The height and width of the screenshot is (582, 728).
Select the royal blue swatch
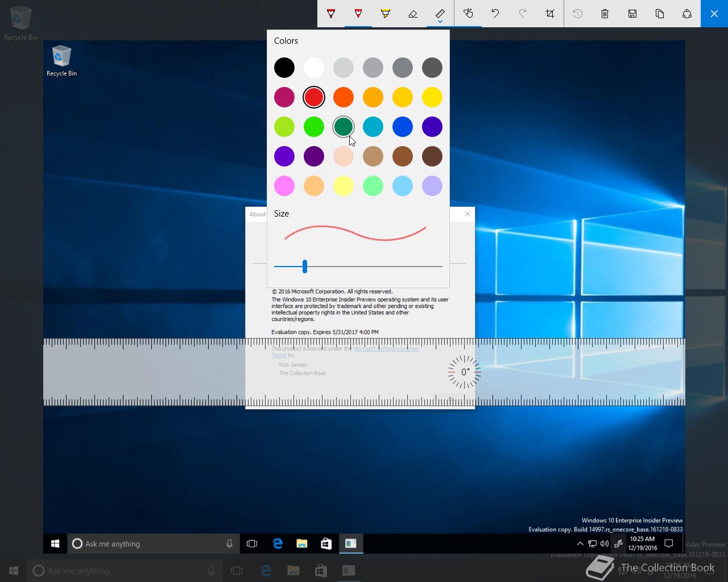[403, 127]
